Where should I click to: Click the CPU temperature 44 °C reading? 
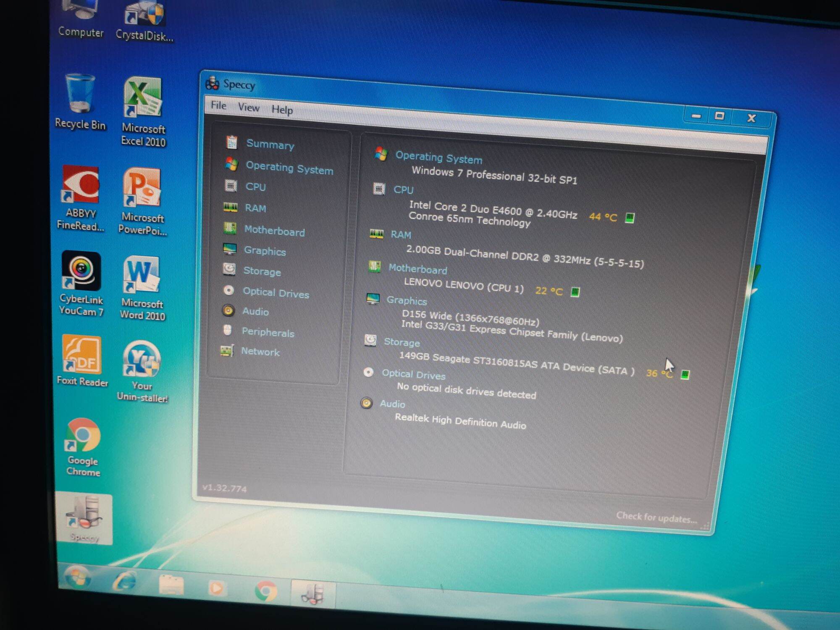tap(603, 217)
